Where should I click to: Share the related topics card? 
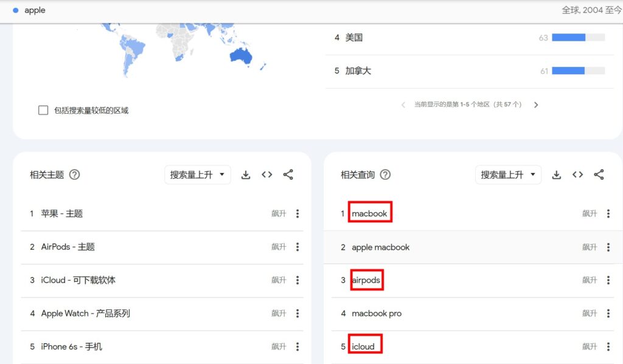[x=288, y=174]
